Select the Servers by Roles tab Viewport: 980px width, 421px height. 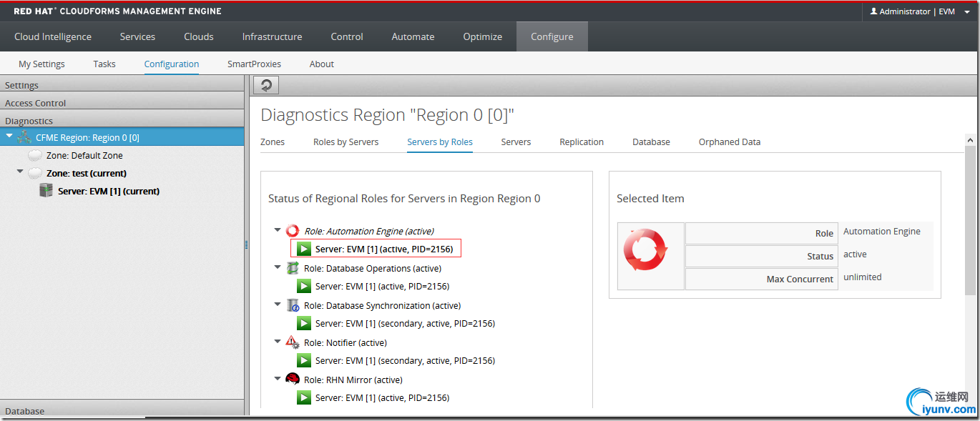tap(440, 142)
